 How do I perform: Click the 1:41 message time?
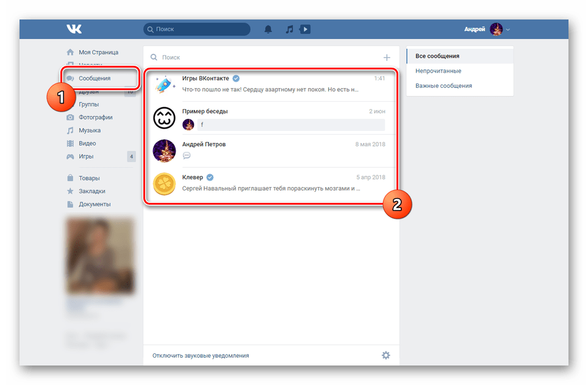(x=379, y=78)
